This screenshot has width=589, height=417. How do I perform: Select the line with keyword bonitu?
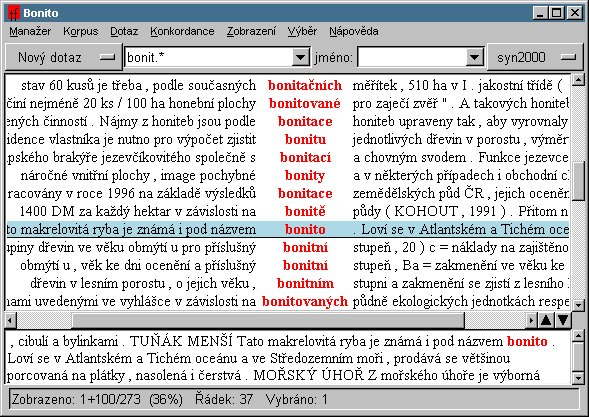point(288,139)
